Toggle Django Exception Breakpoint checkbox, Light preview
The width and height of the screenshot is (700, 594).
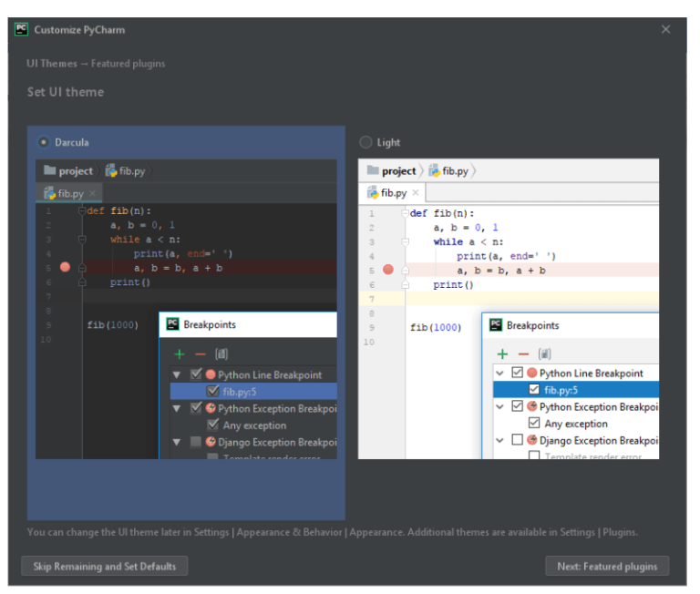coord(518,440)
